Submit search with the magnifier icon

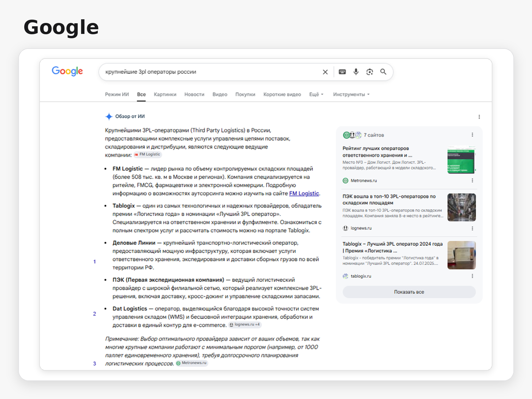(383, 72)
